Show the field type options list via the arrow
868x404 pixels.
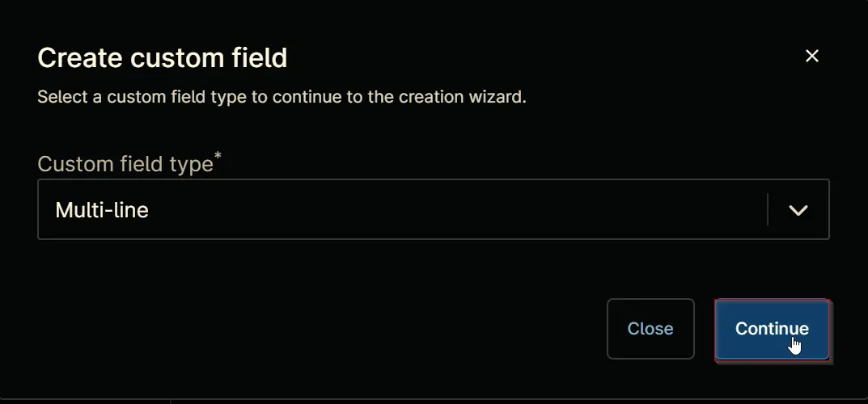click(x=798, y=210)
